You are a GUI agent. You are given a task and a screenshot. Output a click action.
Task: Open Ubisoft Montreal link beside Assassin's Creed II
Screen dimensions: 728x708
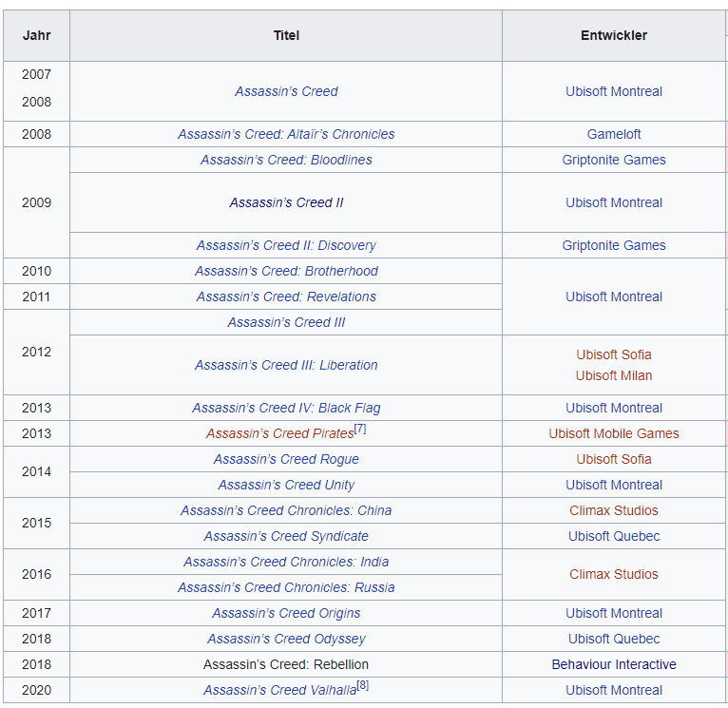pyautogui.click(x=614, y=202)
